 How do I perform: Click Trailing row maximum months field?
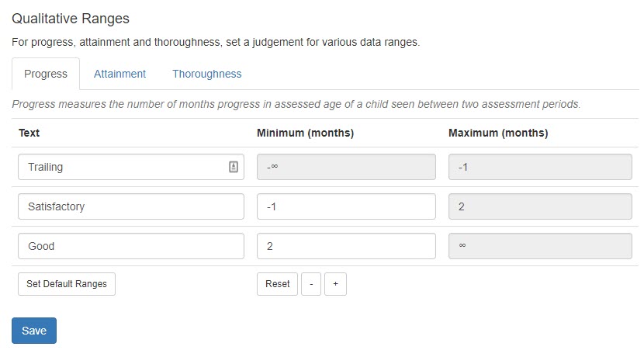pos(540,167)
